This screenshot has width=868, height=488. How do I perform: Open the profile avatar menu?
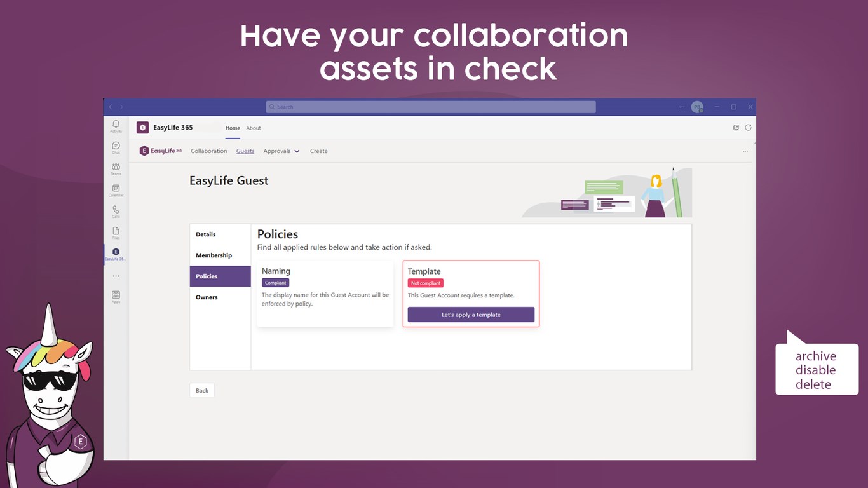coord(697,107)
